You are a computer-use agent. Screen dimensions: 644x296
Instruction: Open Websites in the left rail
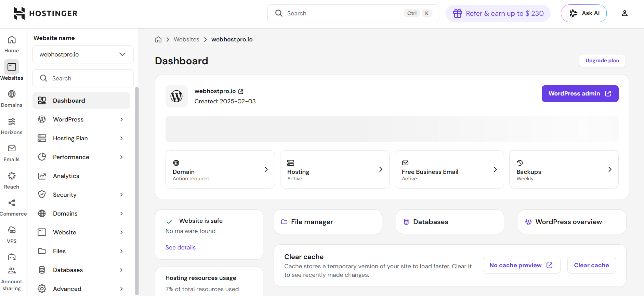(x=12, y=71)
